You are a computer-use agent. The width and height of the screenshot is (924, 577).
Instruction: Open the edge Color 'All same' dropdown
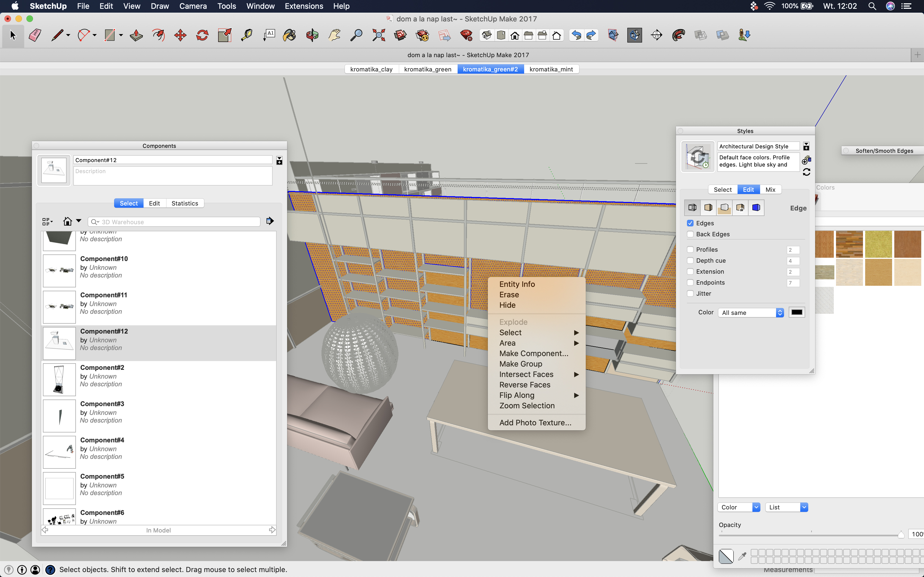pos(751,313)
